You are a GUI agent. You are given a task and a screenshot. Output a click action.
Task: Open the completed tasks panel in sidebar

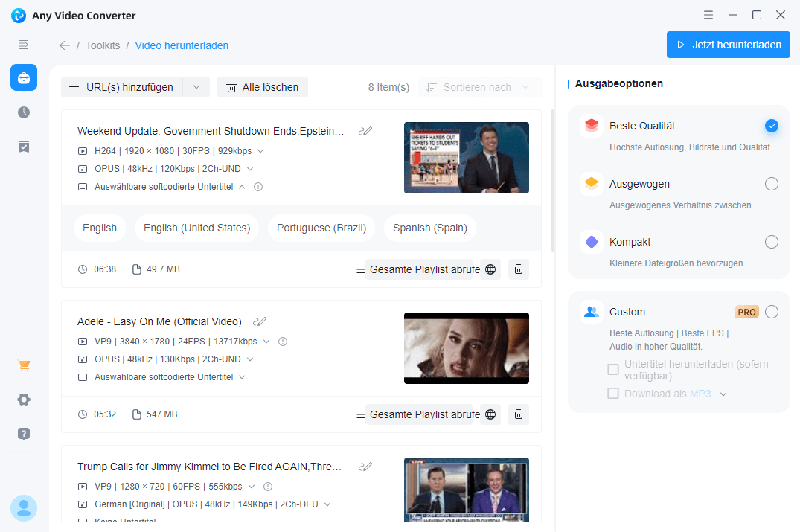(x=23, y=146)
